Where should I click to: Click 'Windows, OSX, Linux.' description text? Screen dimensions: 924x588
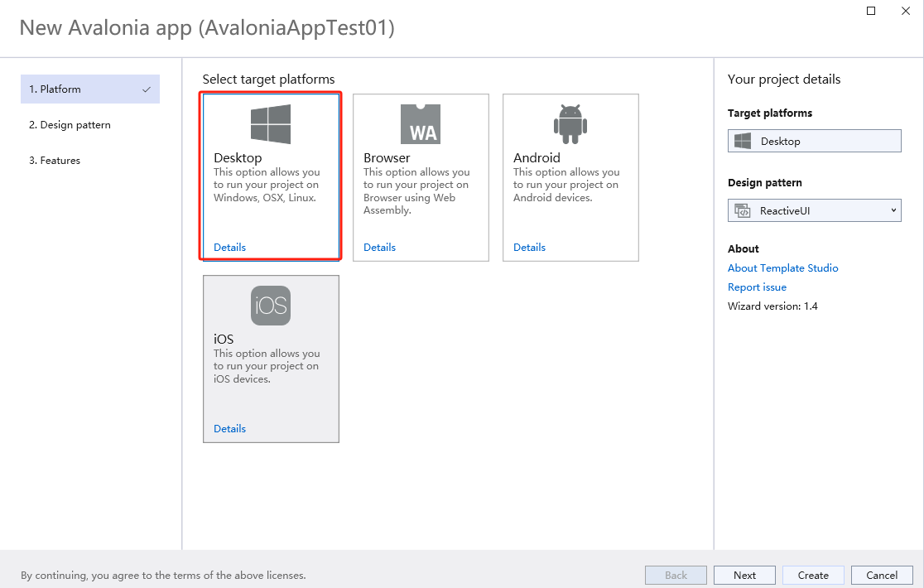(265, 198)
